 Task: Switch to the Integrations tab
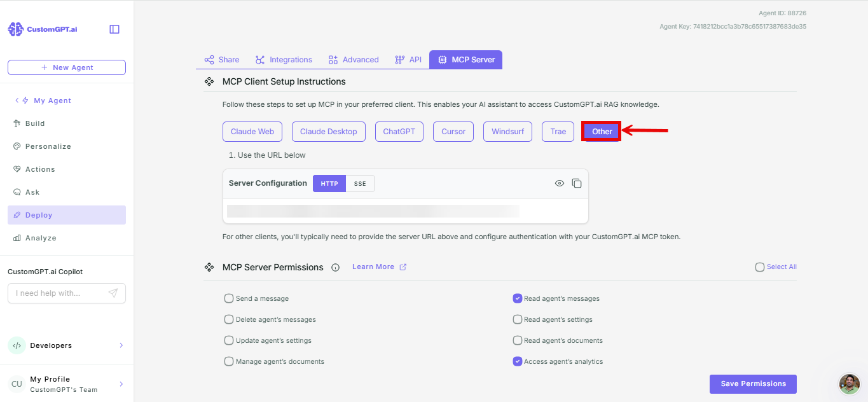284,60
